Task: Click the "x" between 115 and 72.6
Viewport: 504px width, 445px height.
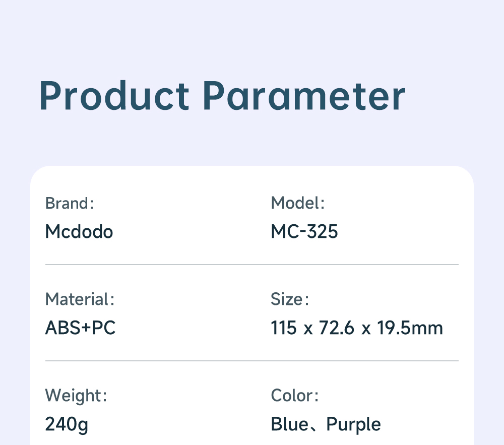Action: point(308,329)
